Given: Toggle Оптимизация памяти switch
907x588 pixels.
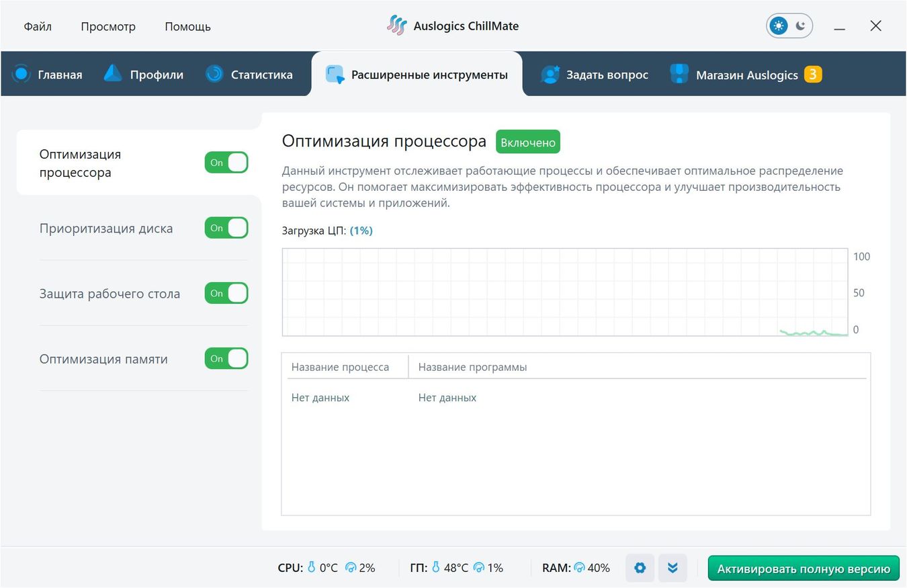Looking at the screenshot, I should tap(226, 358).
